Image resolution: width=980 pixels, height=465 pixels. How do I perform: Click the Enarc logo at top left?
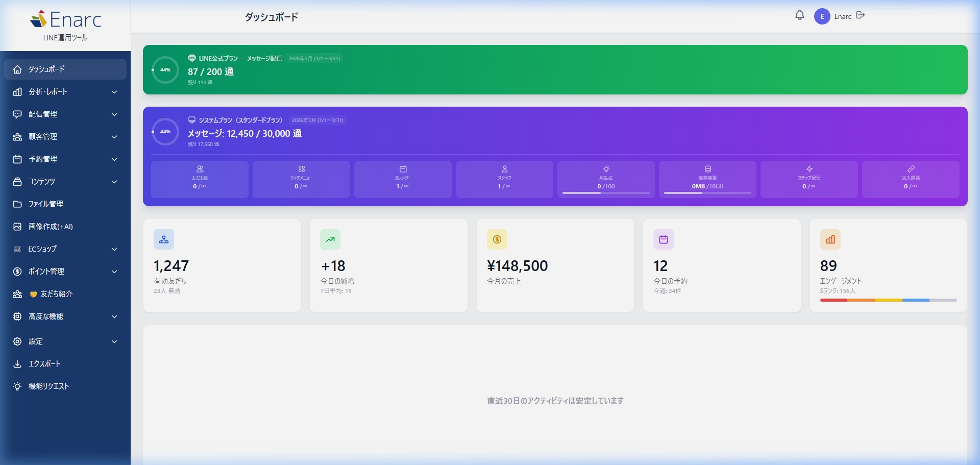(x=65, y=19)
